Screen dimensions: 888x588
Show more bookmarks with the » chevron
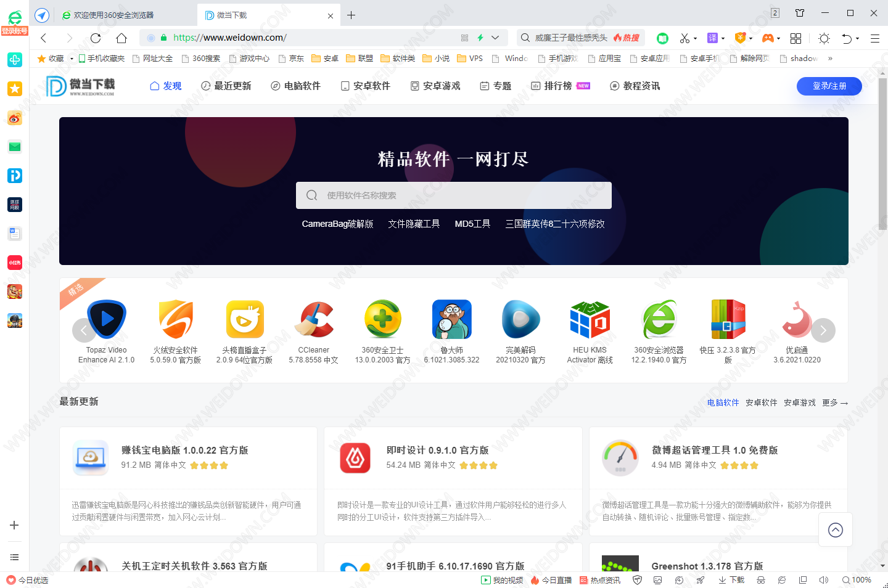830,59
